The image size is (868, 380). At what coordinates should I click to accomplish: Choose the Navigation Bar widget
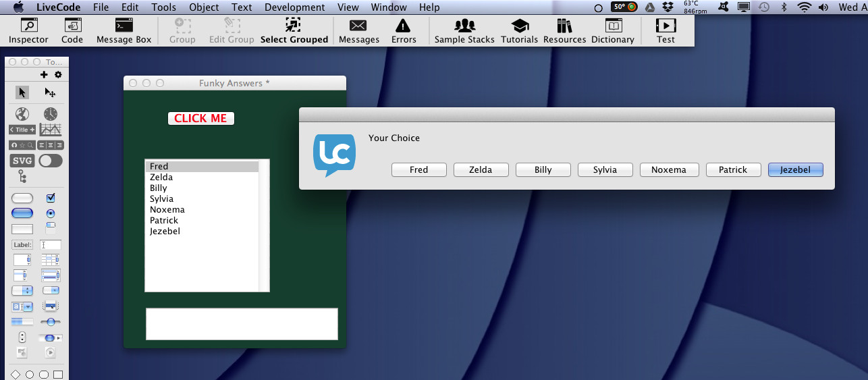(22, 145)
